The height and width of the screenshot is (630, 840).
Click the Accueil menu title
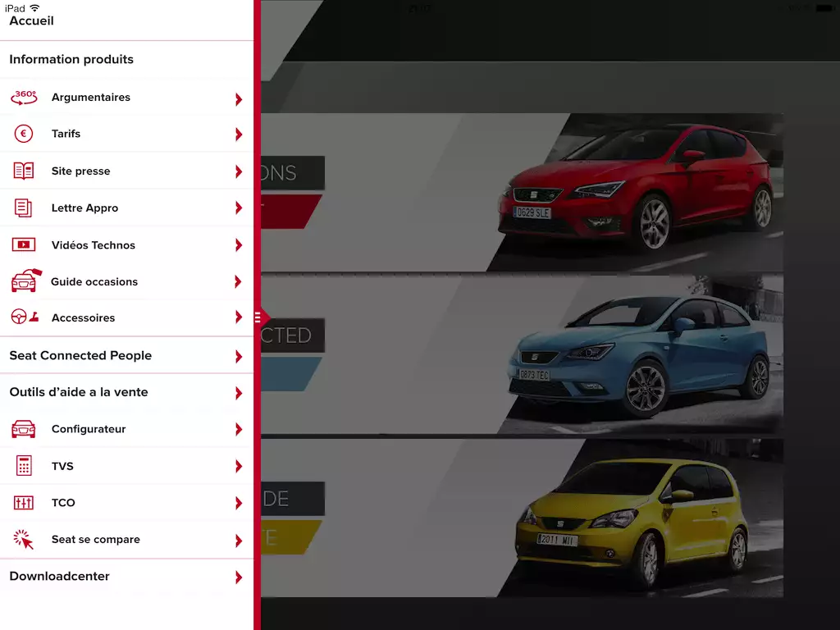point(30,21)
